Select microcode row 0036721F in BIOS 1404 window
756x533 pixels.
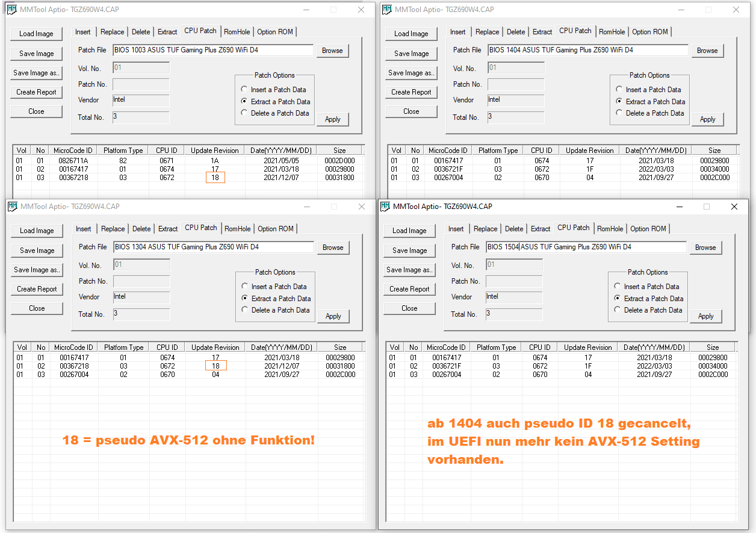tap(562, 169)
